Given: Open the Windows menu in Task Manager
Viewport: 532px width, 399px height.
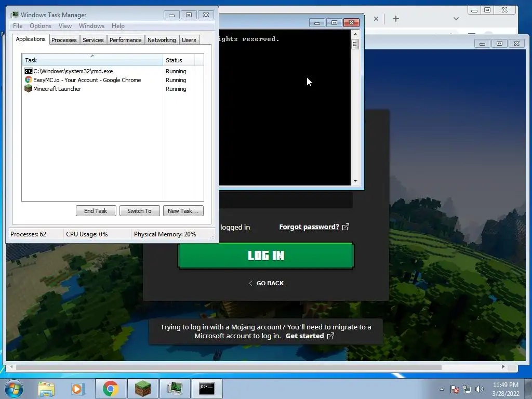Looking at the screenshot, I should point(91,26).
